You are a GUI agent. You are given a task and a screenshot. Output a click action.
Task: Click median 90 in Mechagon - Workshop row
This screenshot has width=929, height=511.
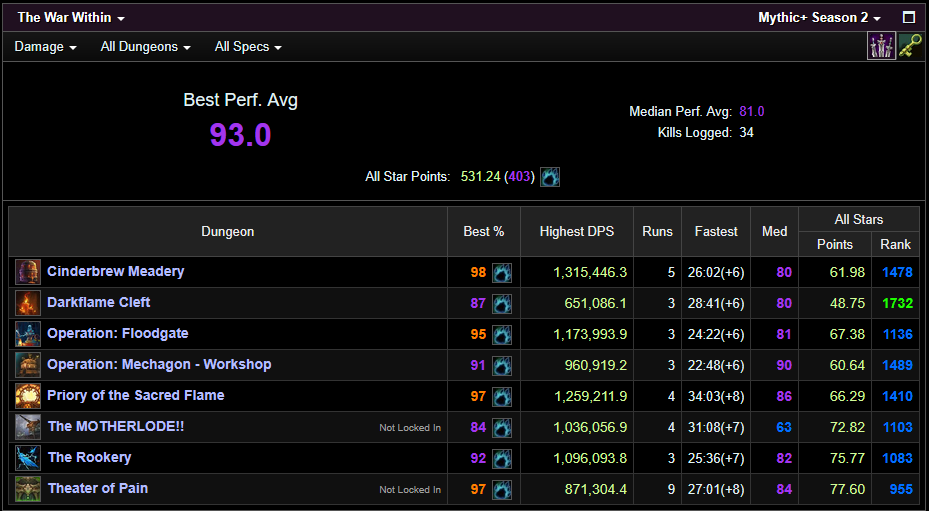(x=784, y=366)
